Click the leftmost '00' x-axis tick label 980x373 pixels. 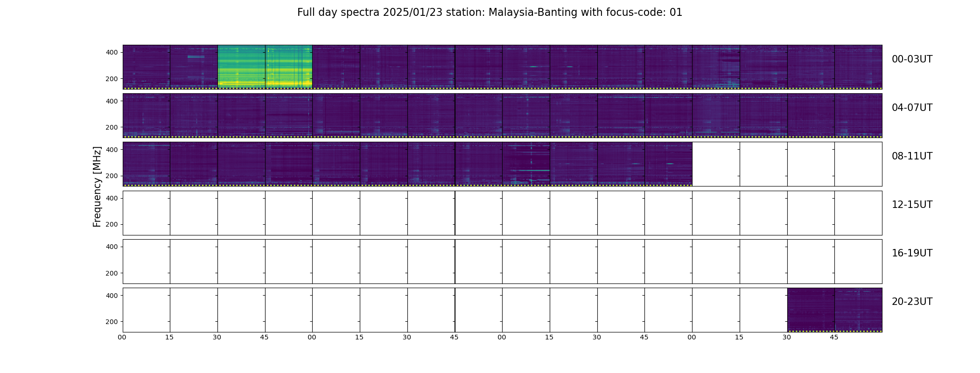(x=122, y=337)
